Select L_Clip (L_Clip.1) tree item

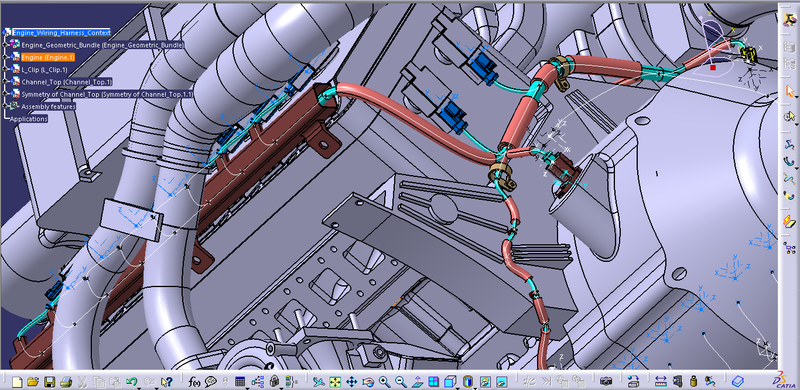point(44,69)
